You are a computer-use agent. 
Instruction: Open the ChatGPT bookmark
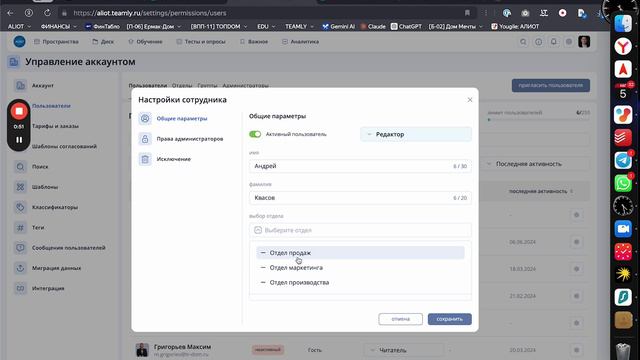407,27
